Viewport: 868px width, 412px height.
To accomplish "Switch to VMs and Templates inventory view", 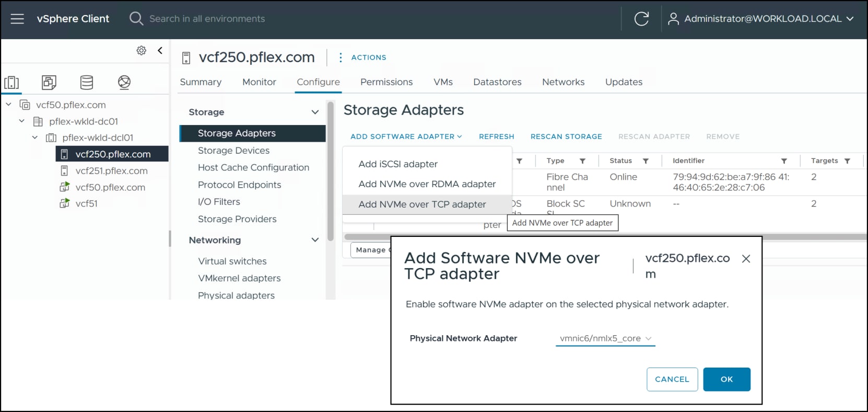I will (49, 82).
